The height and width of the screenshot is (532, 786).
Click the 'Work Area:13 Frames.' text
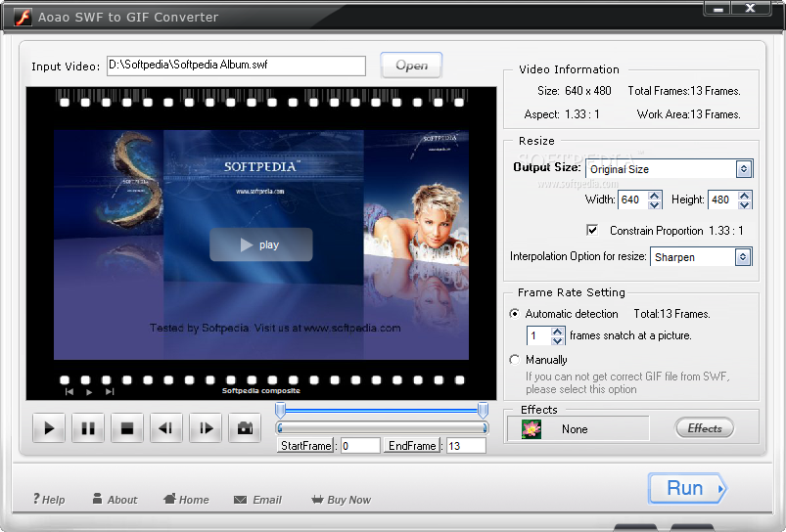[x=688, y=114]
